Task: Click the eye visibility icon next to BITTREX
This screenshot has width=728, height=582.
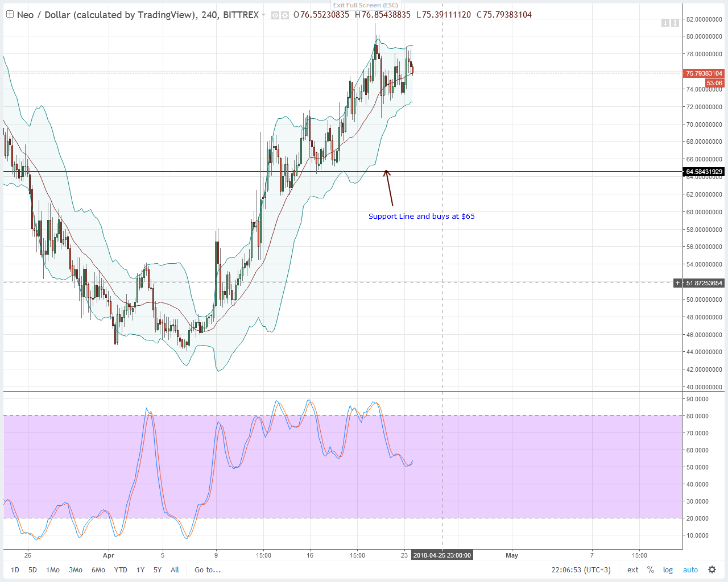Action: pos(275,15)
